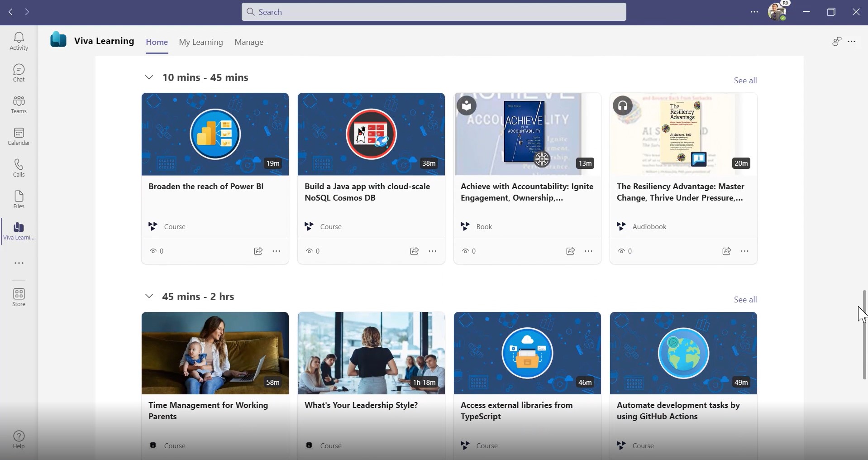Open more options for The Resiliency Advantage
This screenshot has height=460, width=868.
(x=745, y=251)
